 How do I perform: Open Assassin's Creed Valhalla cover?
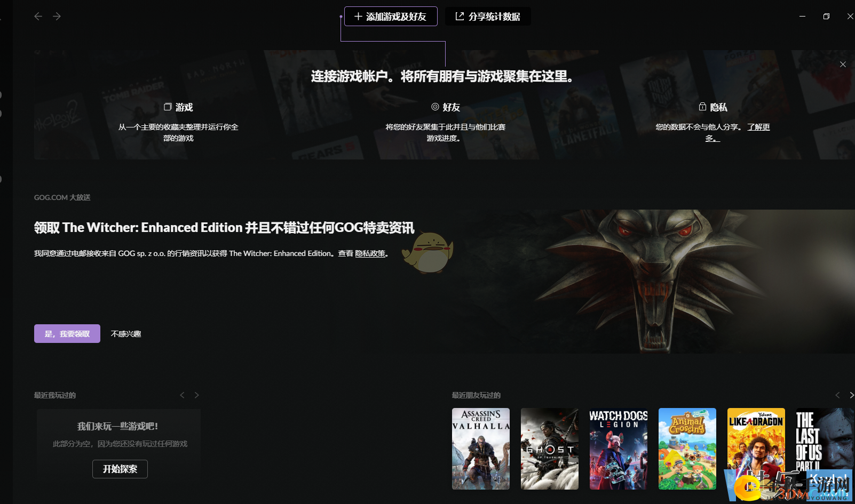click(481, 449)
